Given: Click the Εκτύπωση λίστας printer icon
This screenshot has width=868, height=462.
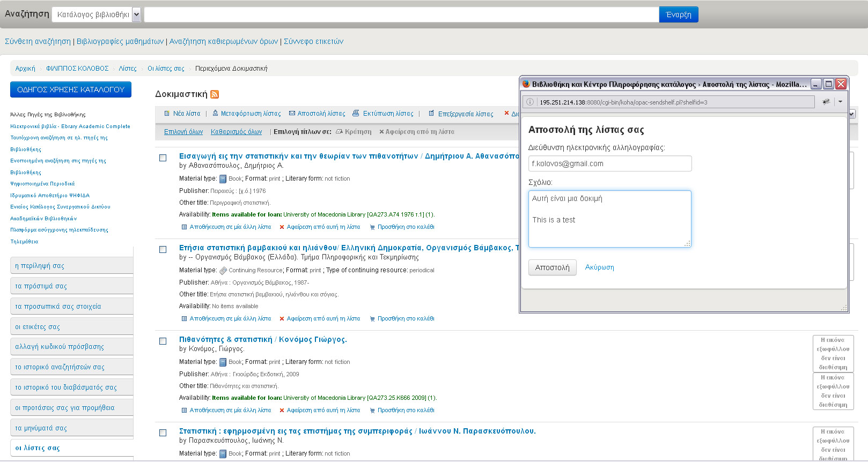Looking at the screenshot, I should [x=356, y=114].
